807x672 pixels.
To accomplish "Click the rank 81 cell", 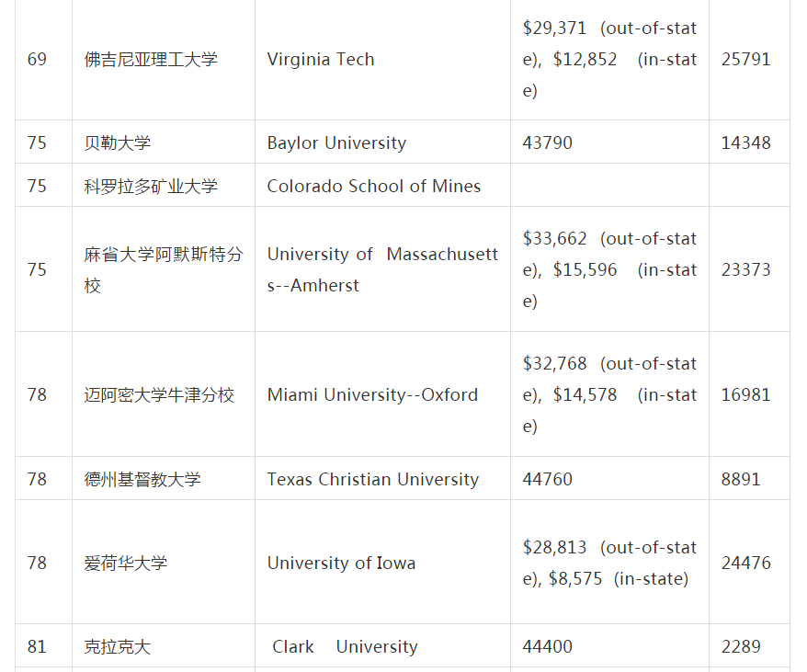I will coord(37,646).
